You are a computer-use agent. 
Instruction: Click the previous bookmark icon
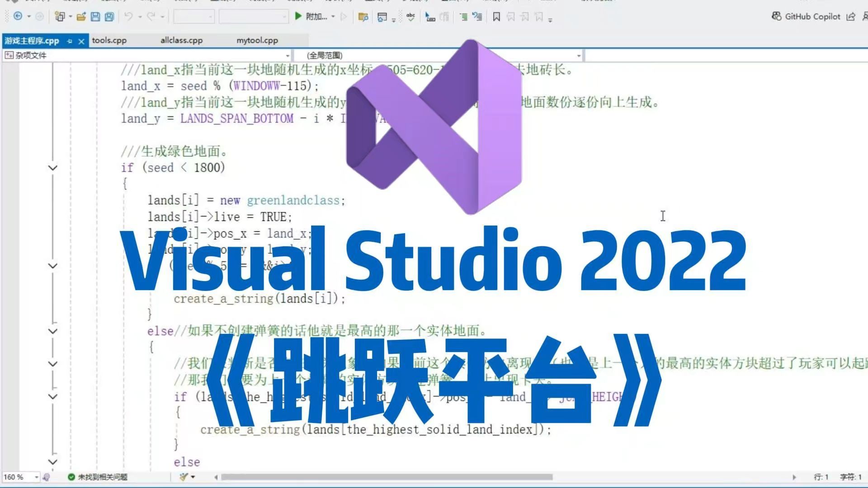pos(510,17)
